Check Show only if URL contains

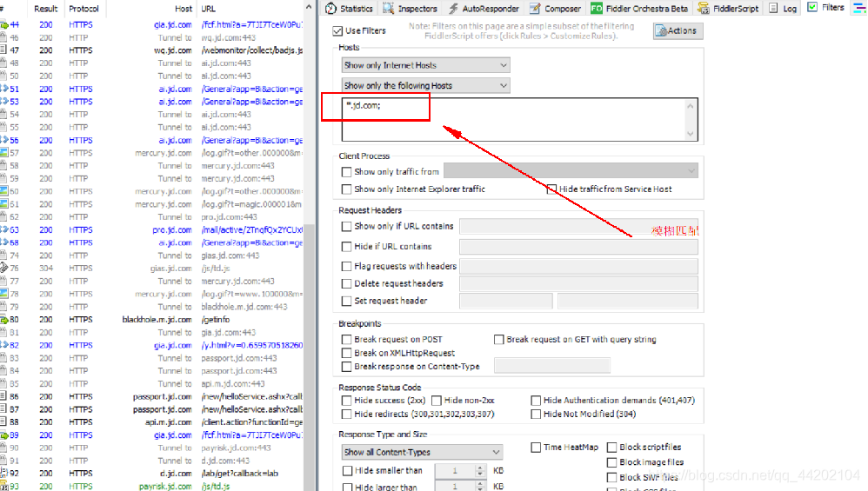pyautogui.click(x=346, y=226)
